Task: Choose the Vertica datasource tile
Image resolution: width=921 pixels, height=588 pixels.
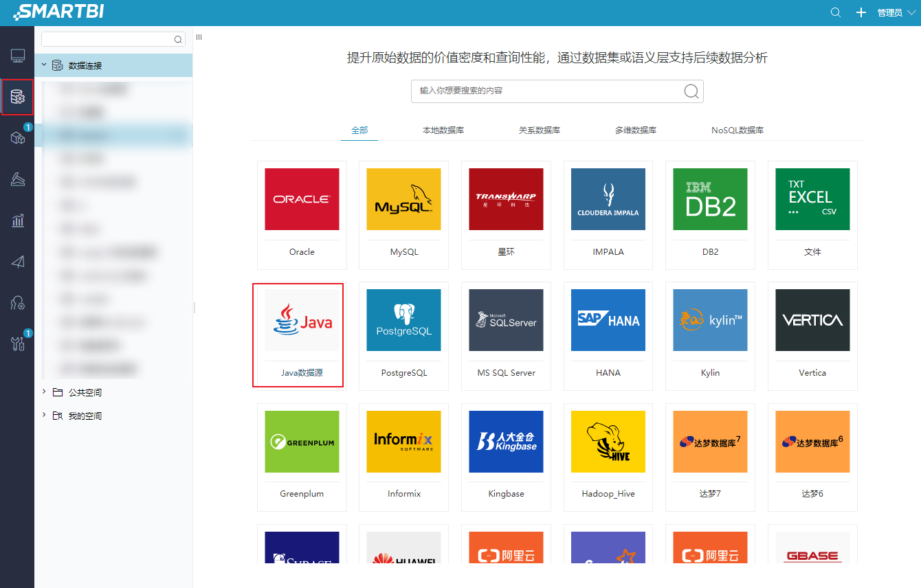Action: pyautogui.click(x=812, y=336)
